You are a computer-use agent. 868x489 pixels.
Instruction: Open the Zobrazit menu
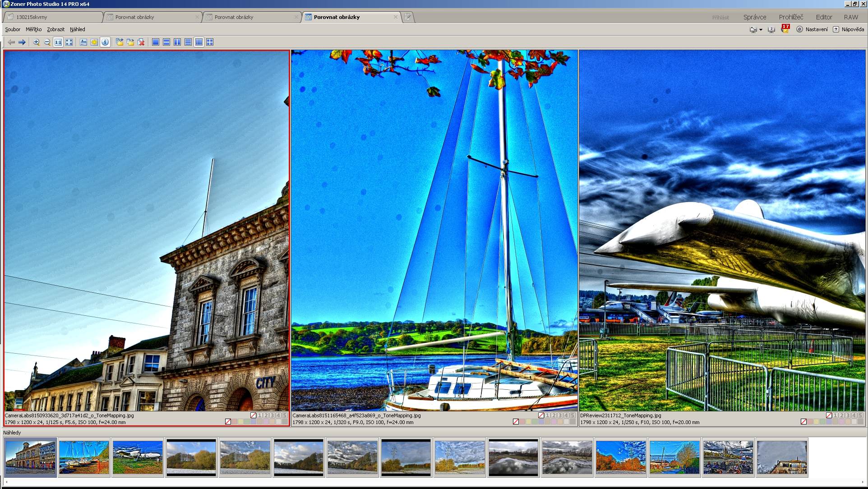click(55, 29)
